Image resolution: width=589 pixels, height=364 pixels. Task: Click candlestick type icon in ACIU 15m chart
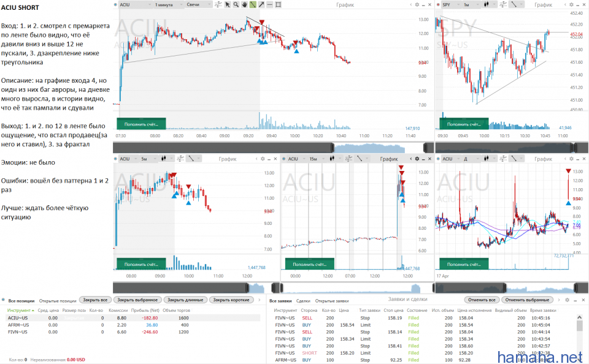332,159
